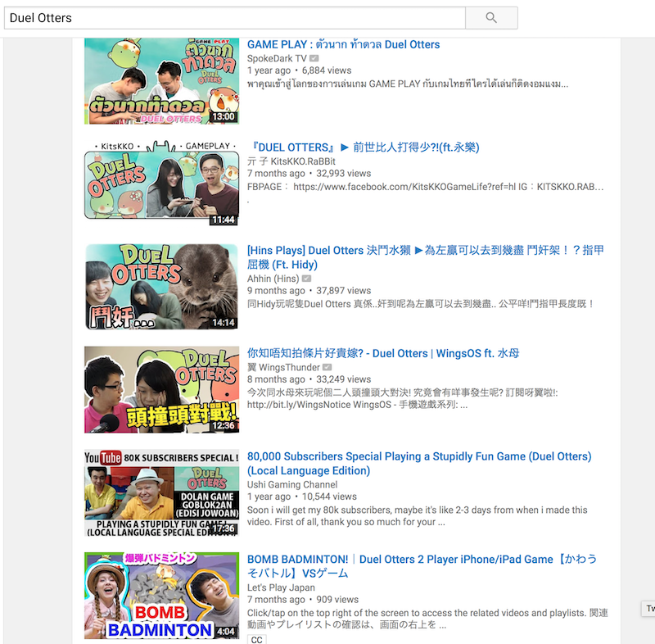The image size is (655, 644).
Task: Click Ahhin (Hins) verified badge
Action: click(306, 279)
